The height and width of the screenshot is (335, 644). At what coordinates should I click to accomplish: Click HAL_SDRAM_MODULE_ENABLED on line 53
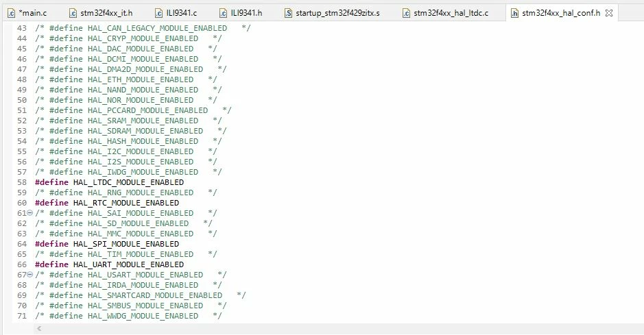[145, 131]
